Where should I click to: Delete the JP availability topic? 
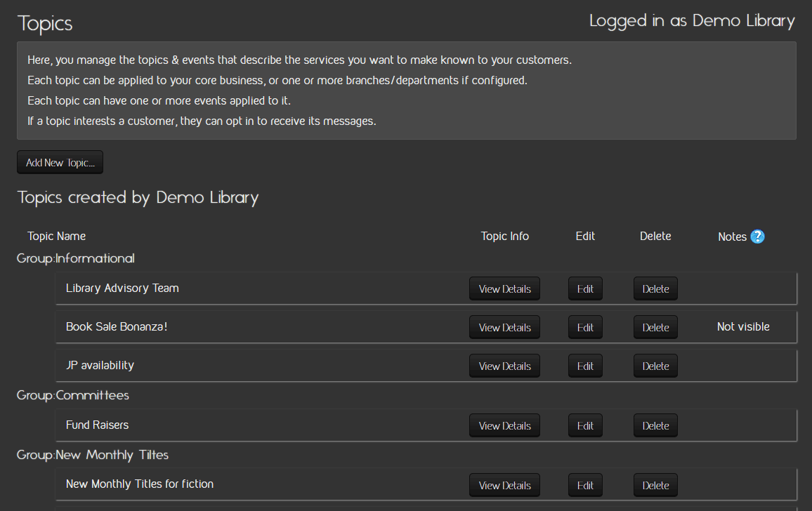point(655,366)
